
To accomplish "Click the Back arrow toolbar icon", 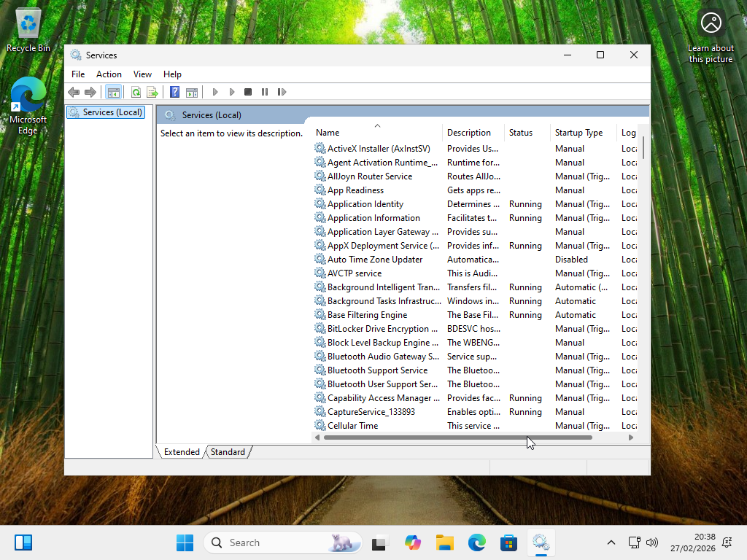I will [74, 92].
